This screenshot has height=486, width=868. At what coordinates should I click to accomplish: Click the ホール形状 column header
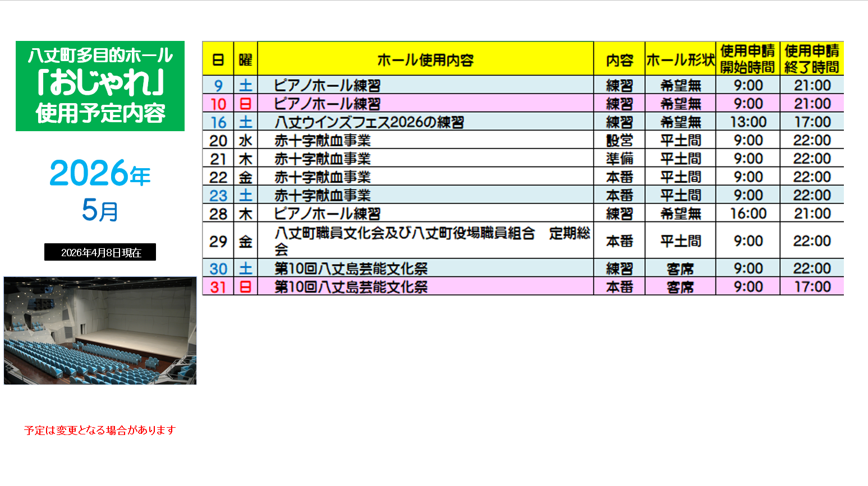tap(680, 59)
